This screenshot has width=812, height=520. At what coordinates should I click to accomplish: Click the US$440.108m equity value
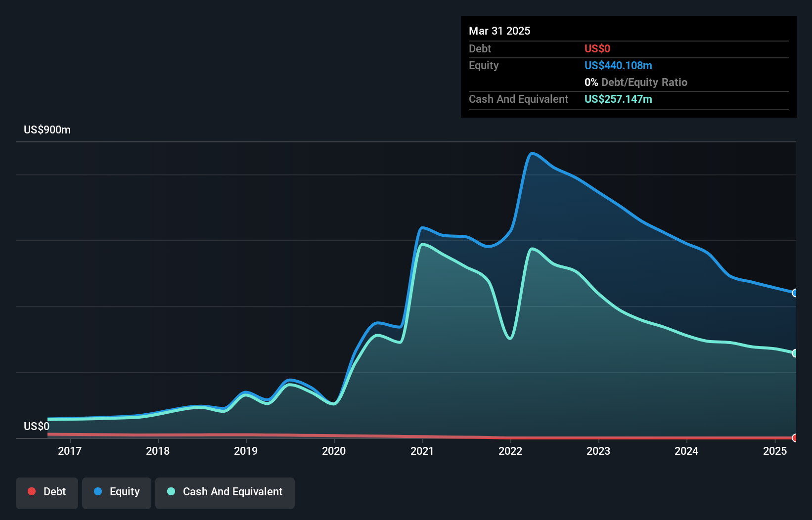coord(618,65)
